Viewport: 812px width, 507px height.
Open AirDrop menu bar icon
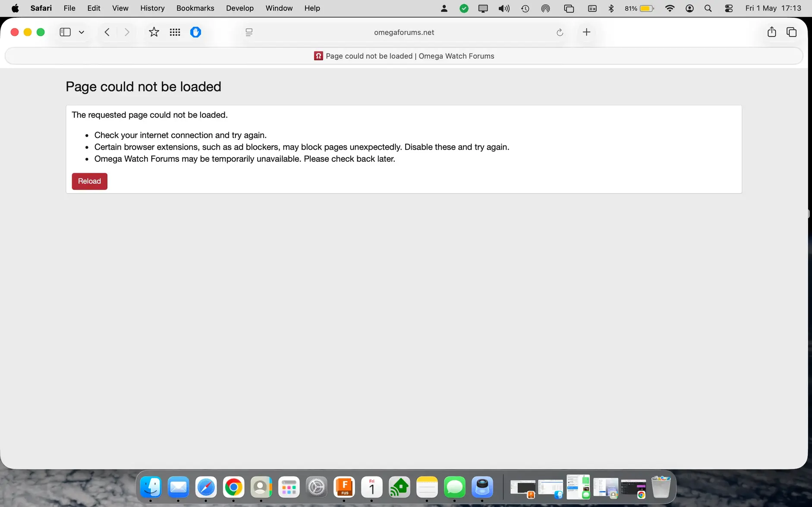point(546,8)
